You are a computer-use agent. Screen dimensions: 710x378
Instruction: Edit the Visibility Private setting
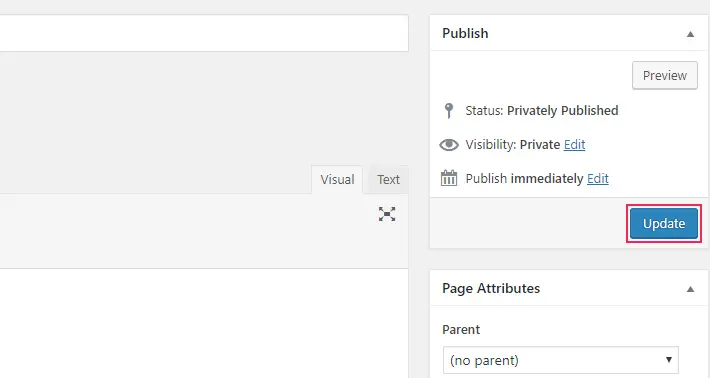574,144
